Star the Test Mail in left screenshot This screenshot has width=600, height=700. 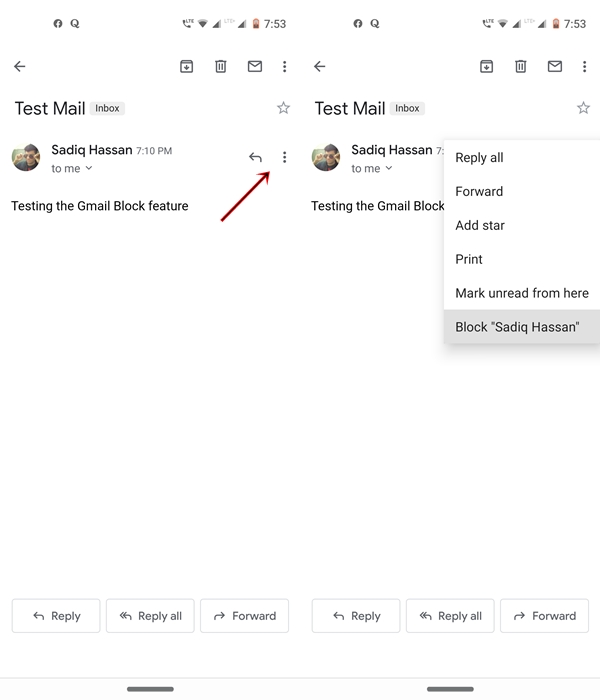tap(283, 108)
